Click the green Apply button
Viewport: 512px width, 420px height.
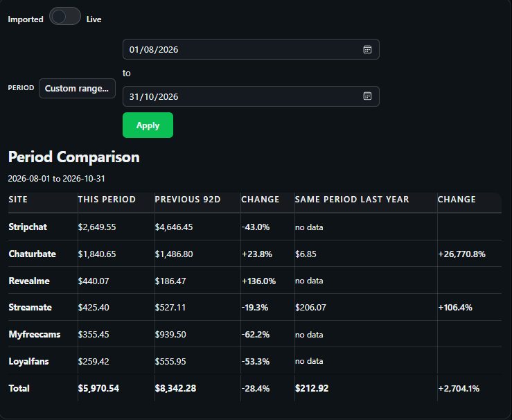(148, 125)
